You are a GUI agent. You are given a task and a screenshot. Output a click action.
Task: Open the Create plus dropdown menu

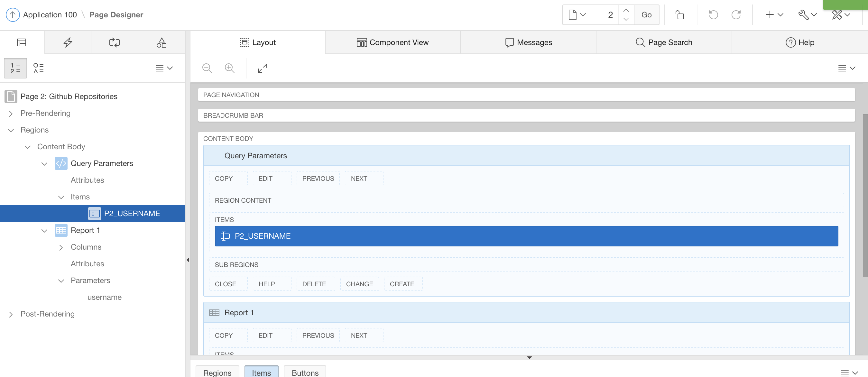point(774,15)
